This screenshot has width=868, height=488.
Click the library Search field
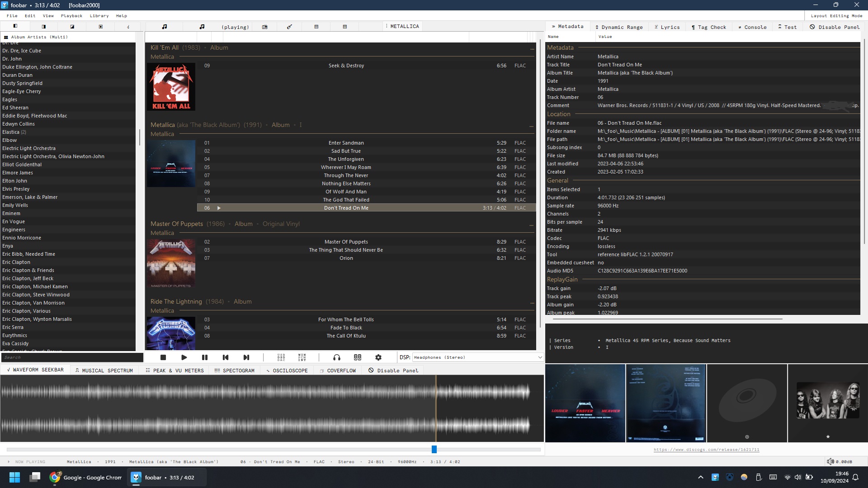click(72, 357)
